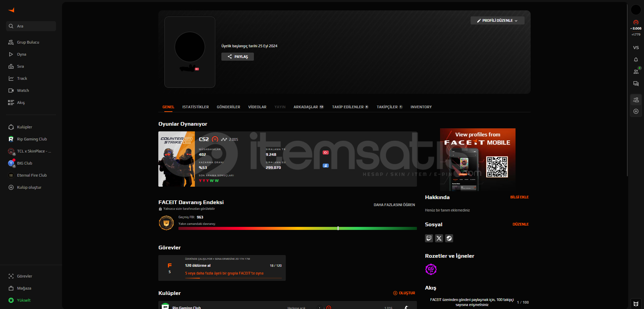Click the profile avatar picture
Screen dimensions: 644x309
pos(190,47)
